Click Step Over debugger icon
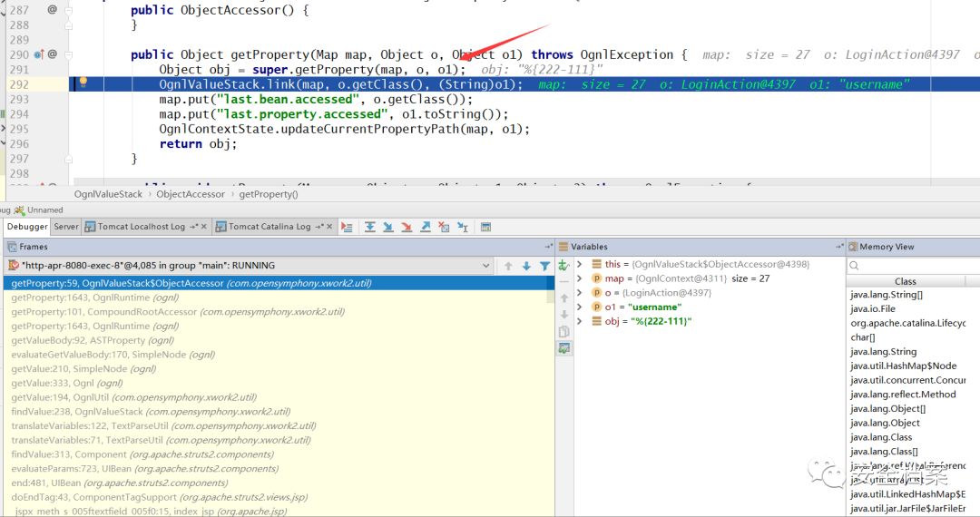The image size is (980, 517). click(370, 228)
